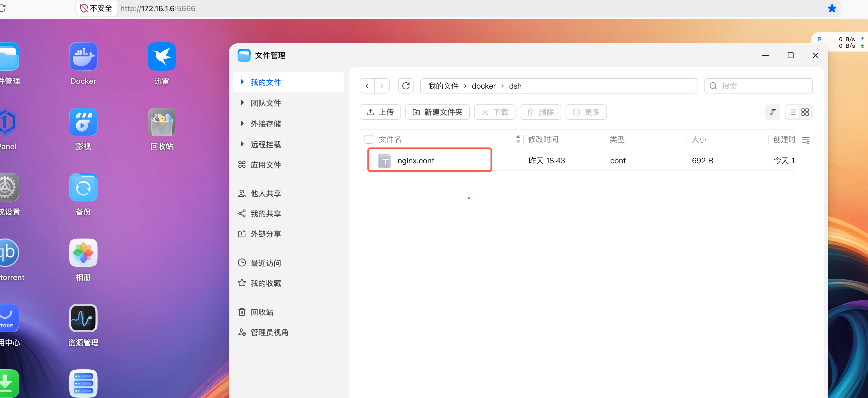Viewport: 868px width, 398px height.
Task: Open the 相册 photos app
Action: 83,253
